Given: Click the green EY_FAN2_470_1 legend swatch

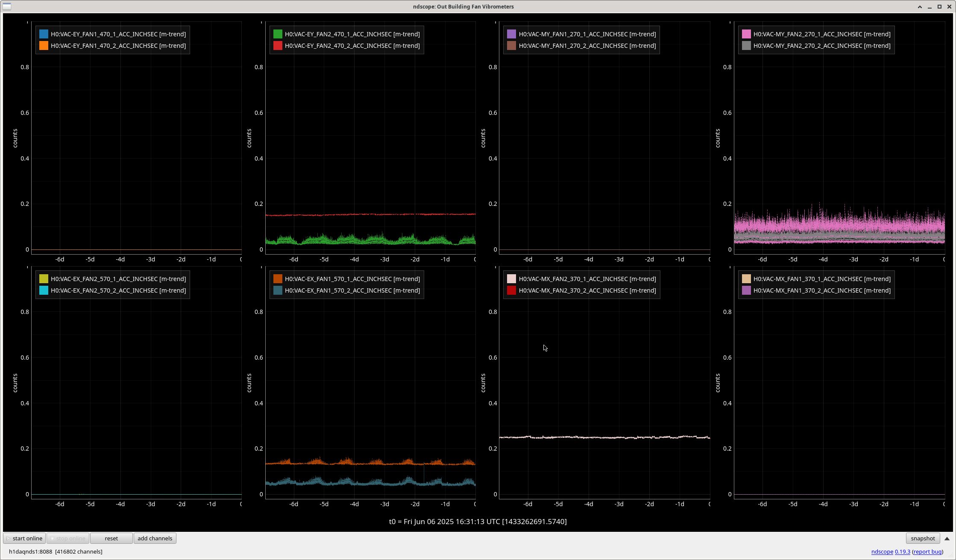Looking at the screenshot, I should [278, 34].
